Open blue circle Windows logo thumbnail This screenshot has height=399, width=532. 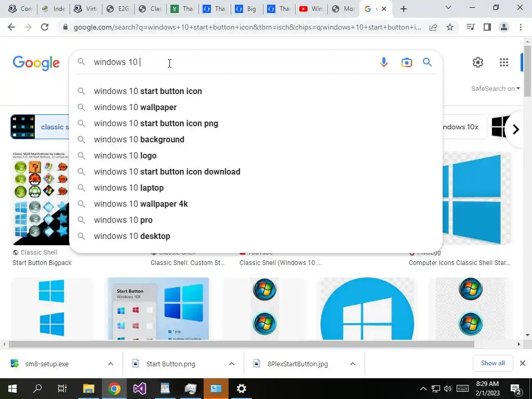point(367,309)
